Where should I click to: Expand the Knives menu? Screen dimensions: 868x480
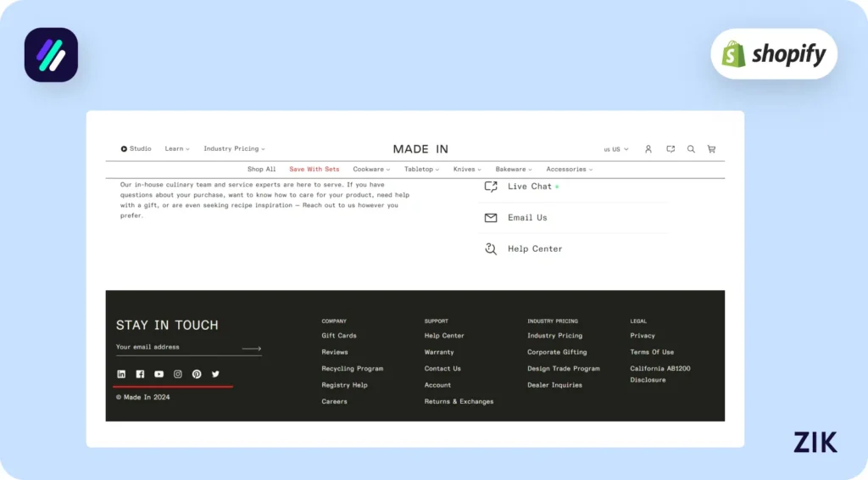[467, 170]
